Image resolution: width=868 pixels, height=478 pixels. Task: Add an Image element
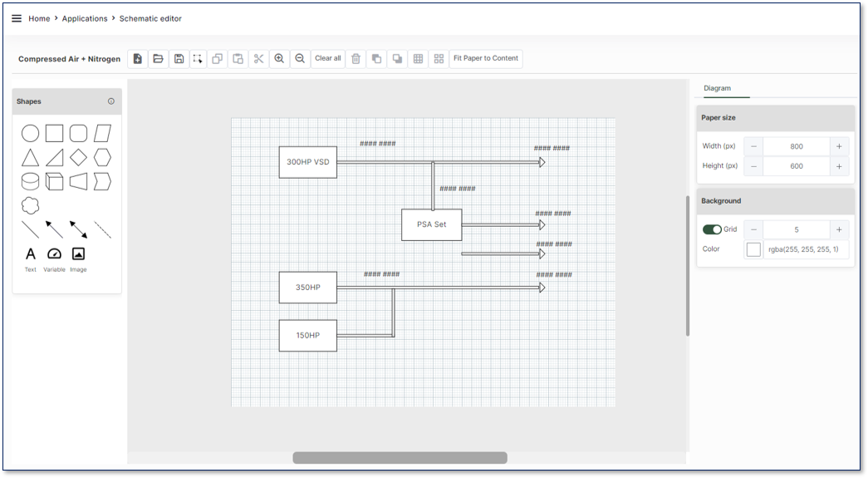(x=78, y=259)
